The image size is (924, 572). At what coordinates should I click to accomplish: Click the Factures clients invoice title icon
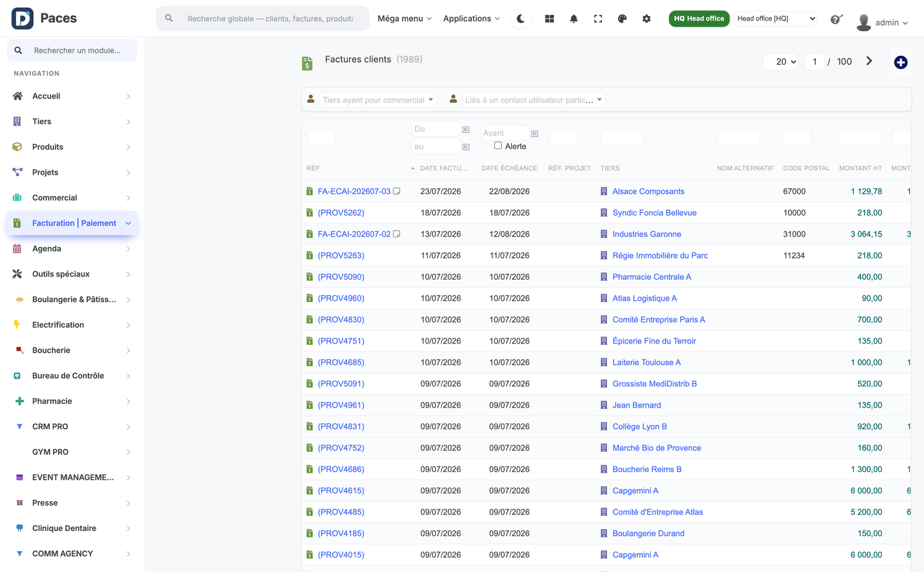[x=307, y=63]
